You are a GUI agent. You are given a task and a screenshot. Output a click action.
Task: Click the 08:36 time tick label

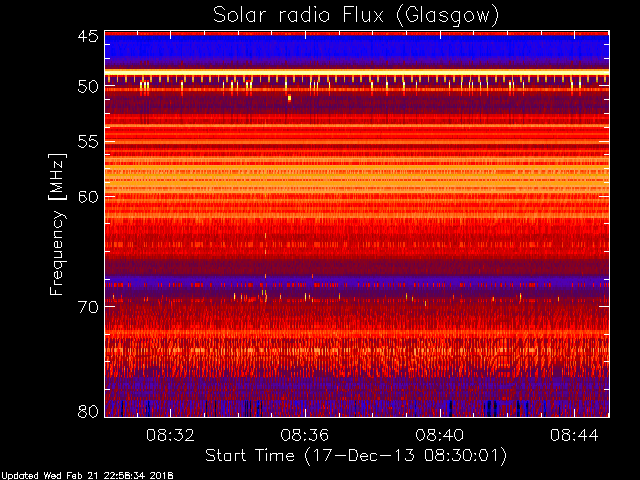[x=305, y=435]
